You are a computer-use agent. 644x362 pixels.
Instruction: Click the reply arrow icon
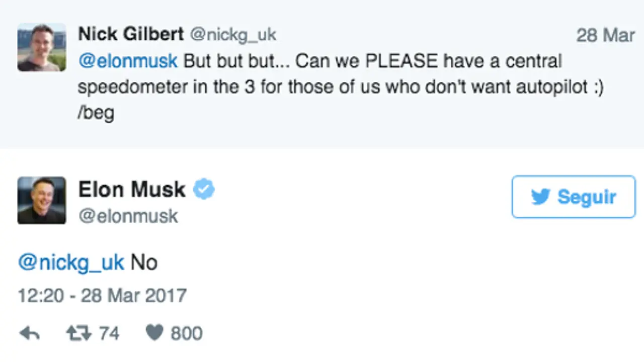(29, 333)
